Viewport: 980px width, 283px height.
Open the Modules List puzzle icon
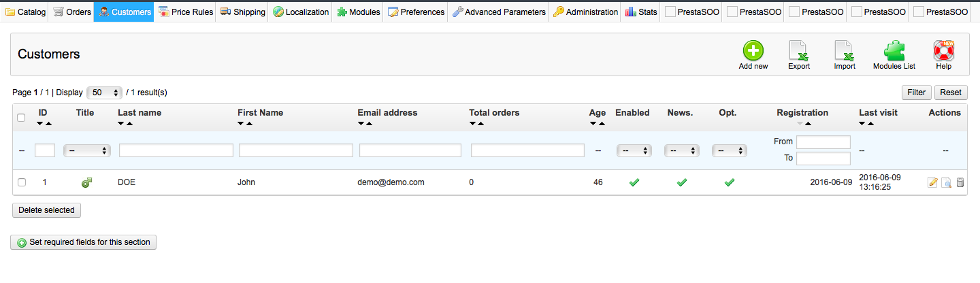894,50
